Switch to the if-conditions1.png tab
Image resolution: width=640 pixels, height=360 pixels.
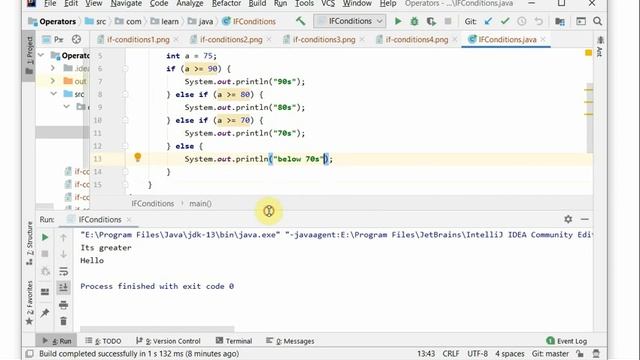click(138, 40)
